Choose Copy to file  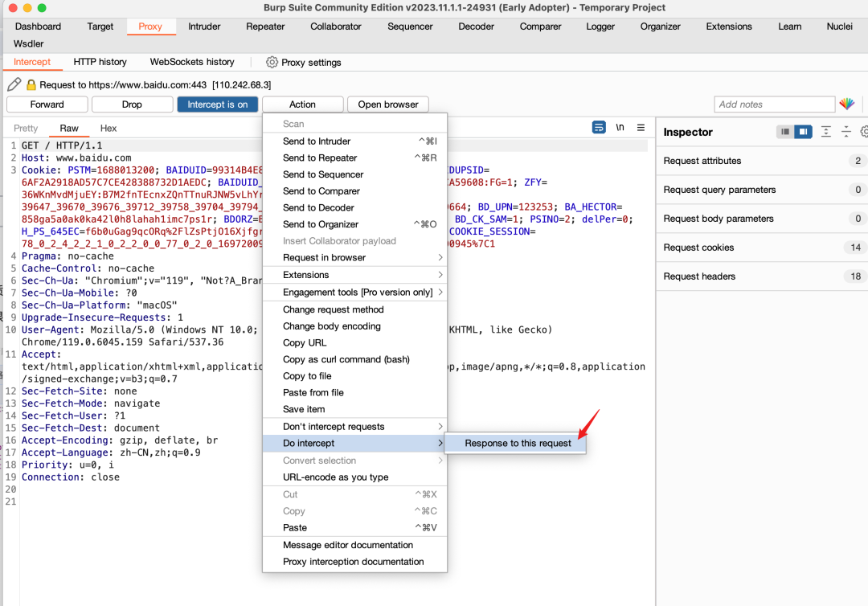(x=355, y=376)
